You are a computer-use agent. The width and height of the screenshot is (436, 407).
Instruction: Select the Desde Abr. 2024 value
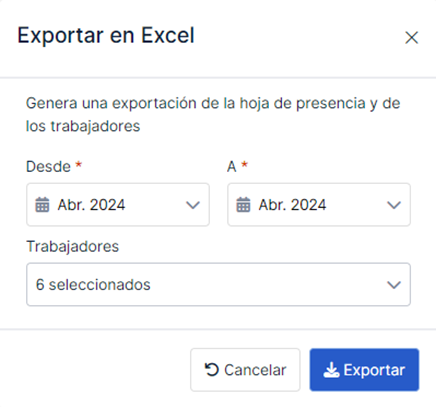click(91, 205)
